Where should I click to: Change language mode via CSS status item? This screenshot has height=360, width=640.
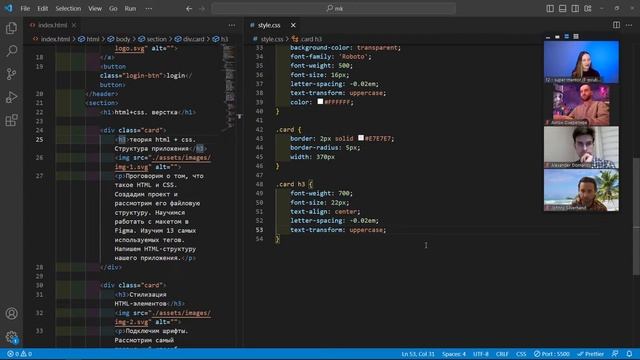[x=521, y=354]
